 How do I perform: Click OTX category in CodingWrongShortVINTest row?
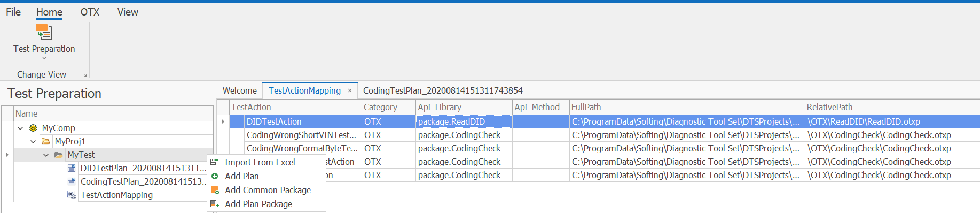[389, 135]
